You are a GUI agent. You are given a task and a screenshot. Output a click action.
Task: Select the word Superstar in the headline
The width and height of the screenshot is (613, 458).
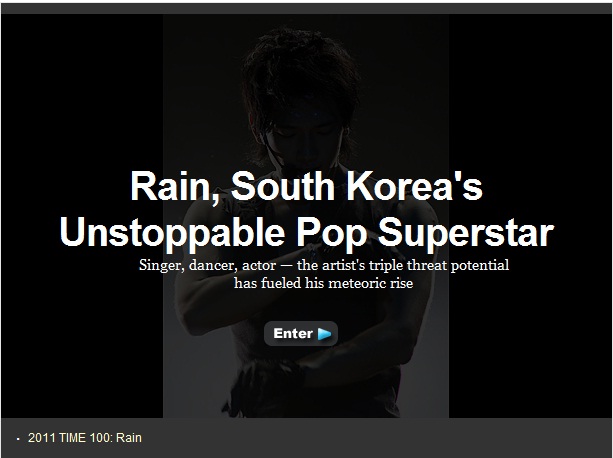coord(466,233)
